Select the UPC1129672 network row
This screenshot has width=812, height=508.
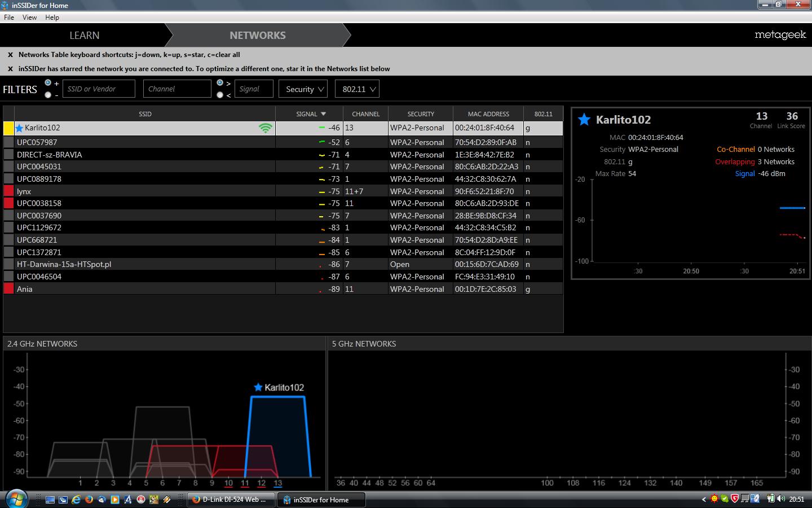283,227
